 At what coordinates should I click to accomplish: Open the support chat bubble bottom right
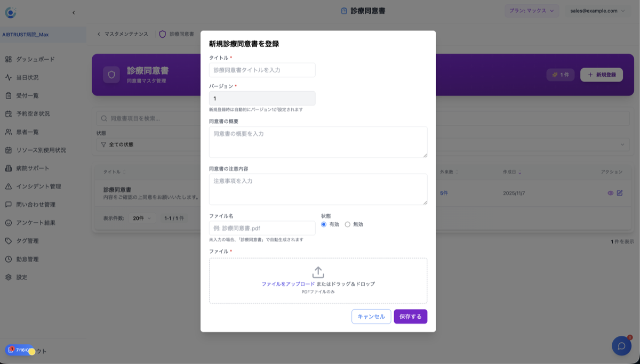[621, 346]
